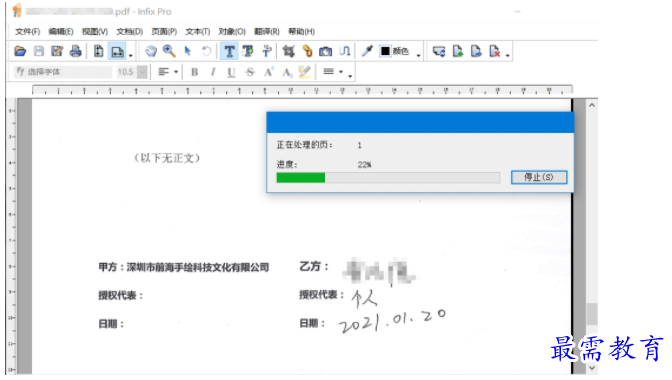This screenshot has width=672, height=380.
Task: Select the Zoom magnifier tool
Action: 169,51
